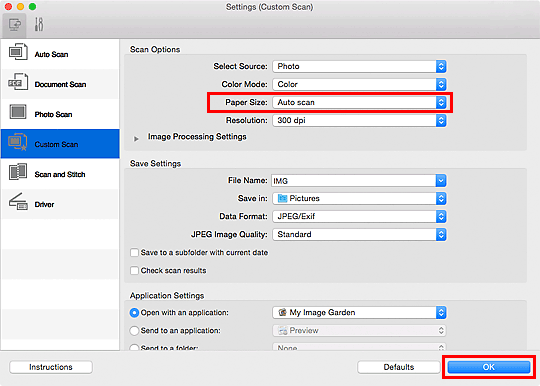Image resolution: width=540 pixels, height=386 pixels.
Task: Open the Preview application dropdown
Action: (359, 331)
